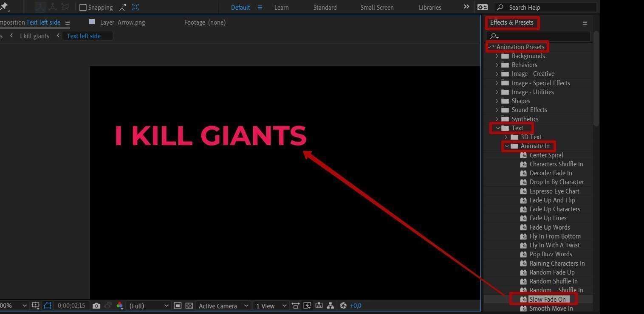Click the snapshot camera icon
Image resolution: width=644 pixels, height=314 pixels.
96,306
